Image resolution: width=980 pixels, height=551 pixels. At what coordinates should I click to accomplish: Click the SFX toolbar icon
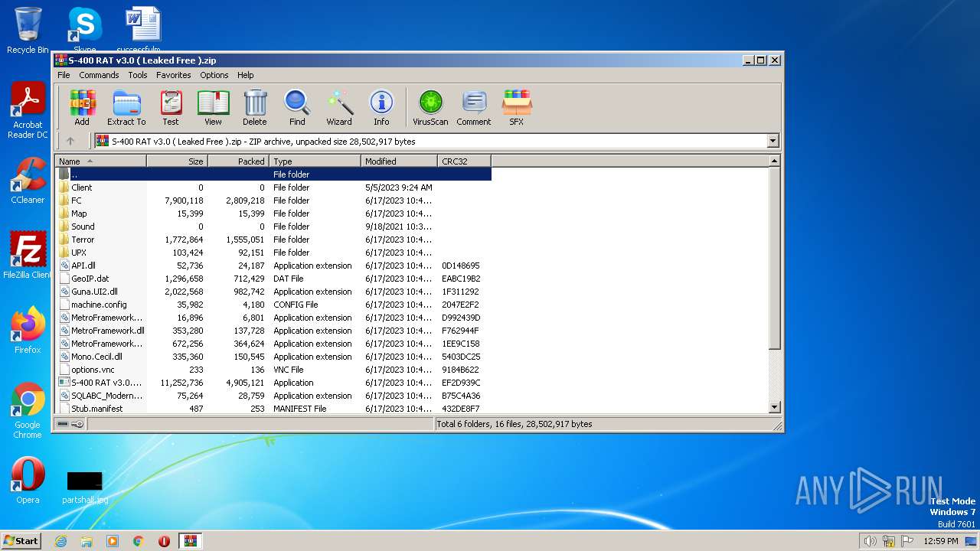517,108
